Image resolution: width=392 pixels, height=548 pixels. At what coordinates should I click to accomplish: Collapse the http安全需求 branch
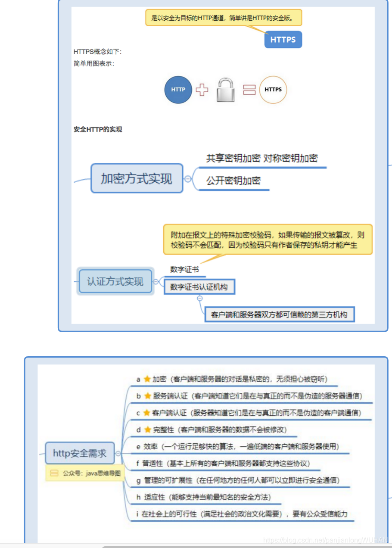(x=118, y=454)
